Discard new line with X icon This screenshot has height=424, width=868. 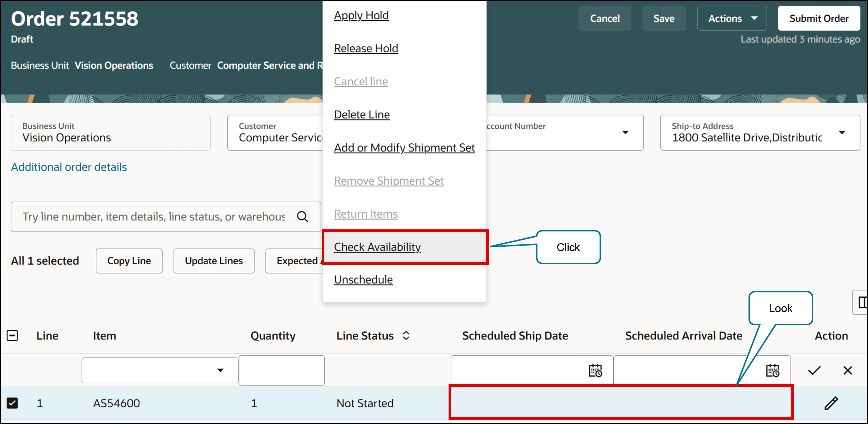pyautogui.click(x=847, y=370)
